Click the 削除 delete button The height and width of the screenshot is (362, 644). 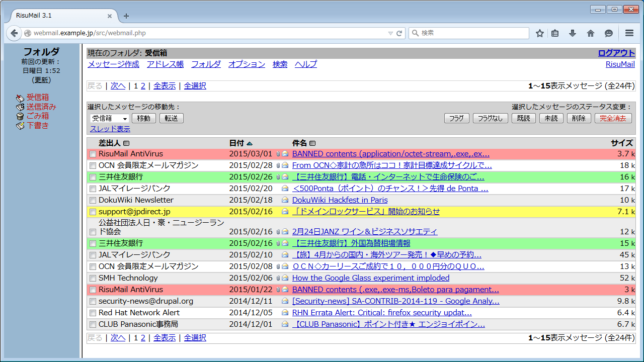[x=579, y=118]
